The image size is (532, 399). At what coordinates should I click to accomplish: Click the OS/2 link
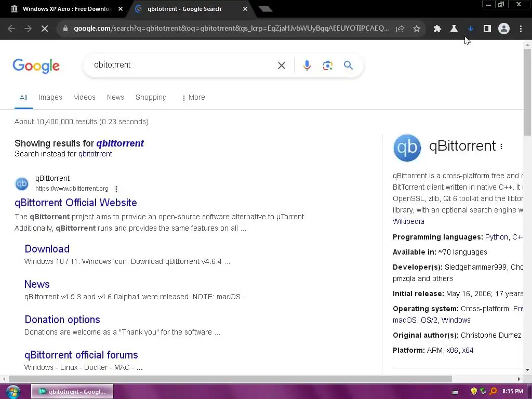click(x=429, y=320)
